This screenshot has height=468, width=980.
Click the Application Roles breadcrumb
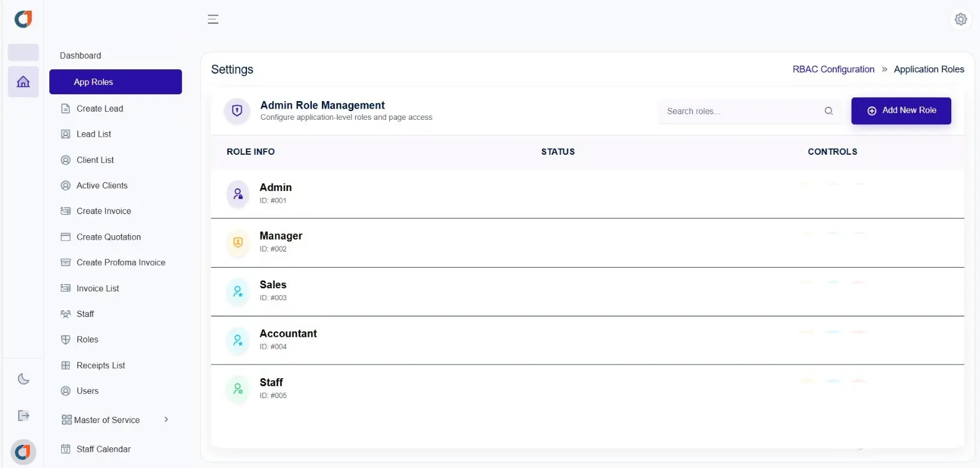tap(929, 69)
